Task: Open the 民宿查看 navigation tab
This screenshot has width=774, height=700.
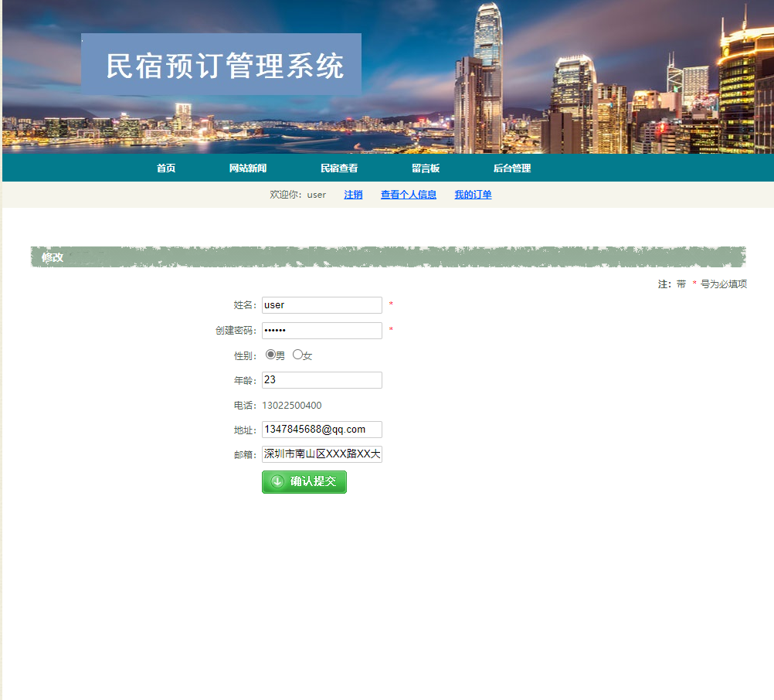Action: point(340,168)
